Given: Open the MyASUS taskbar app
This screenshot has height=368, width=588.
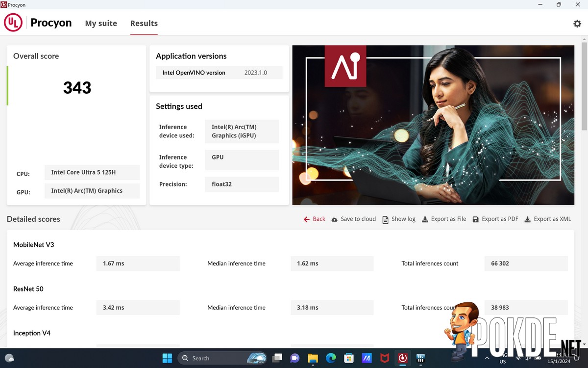Looking at the screenshot, I should [367, 358].
